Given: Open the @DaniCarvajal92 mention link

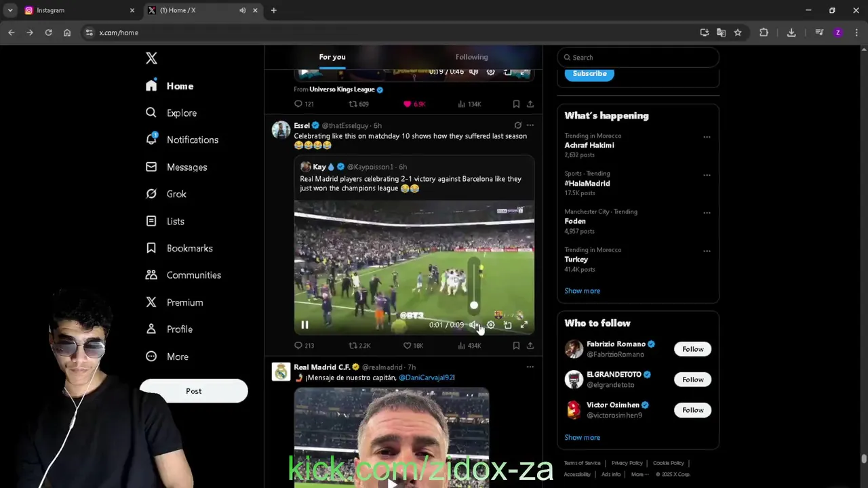Looking at the screenshot, I should point(426,378).
